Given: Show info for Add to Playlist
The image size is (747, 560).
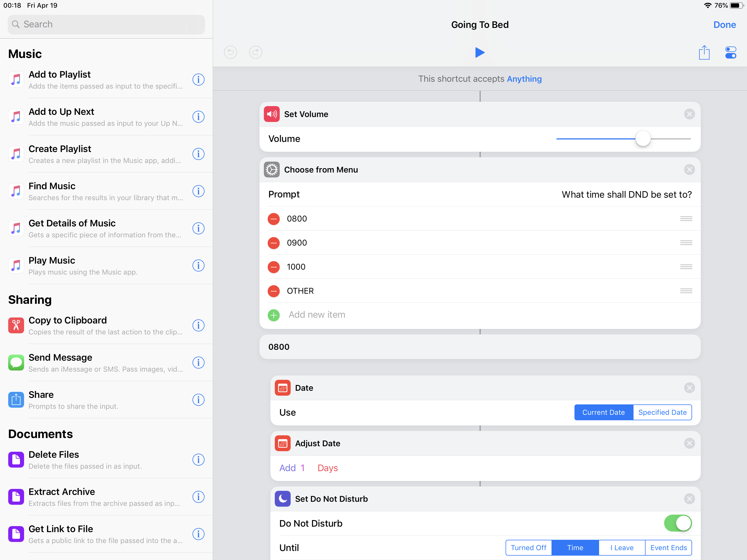Looking at the screenshot, I should (x=198, y=80).
